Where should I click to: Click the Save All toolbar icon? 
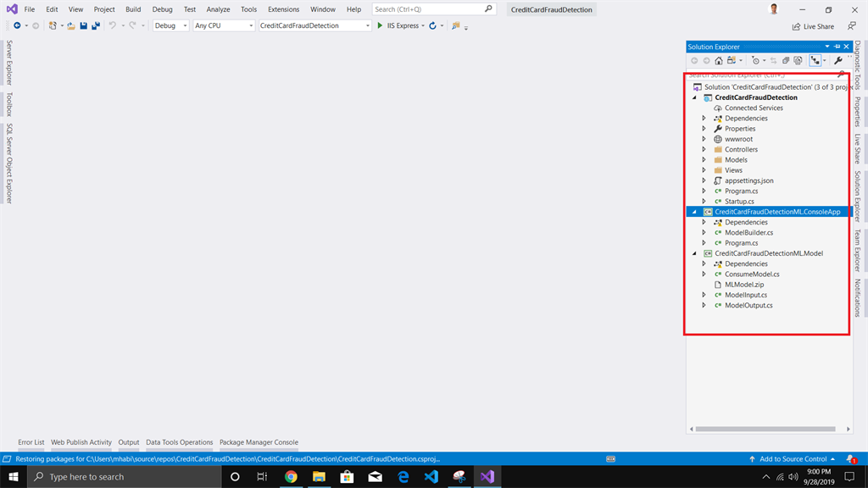click(x=96, y=25)
